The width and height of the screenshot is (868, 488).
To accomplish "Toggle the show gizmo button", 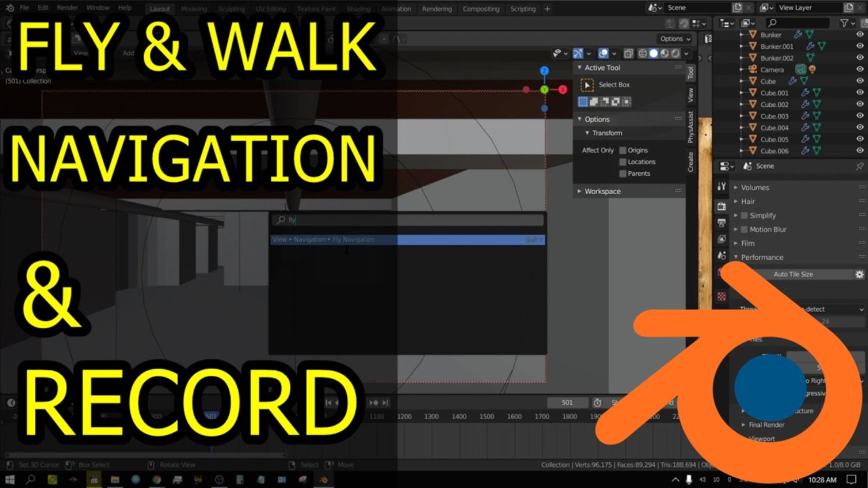I will (x=578, y=54).
